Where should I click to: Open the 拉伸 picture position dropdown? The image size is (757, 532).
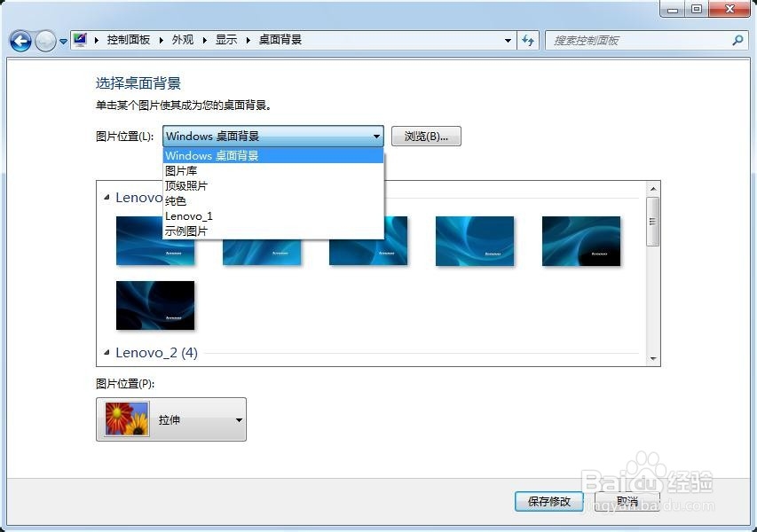(x=171, y=419)
